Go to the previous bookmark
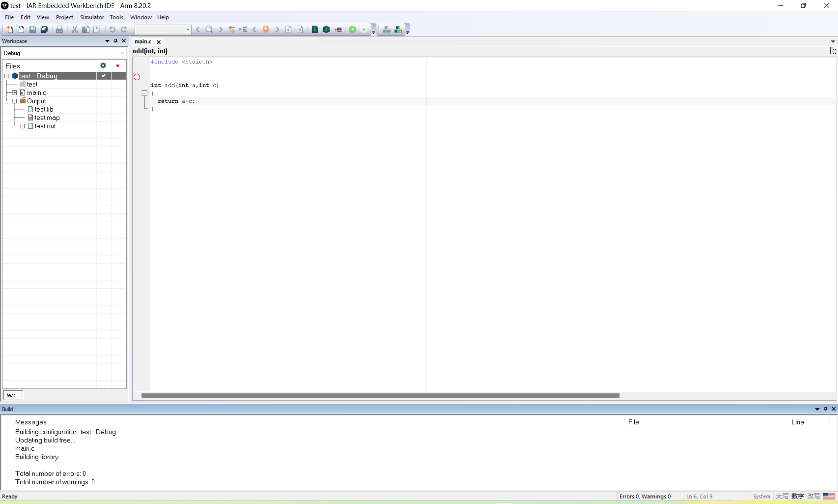The height and width of the screenshot is (504, 838). (254, 29)
